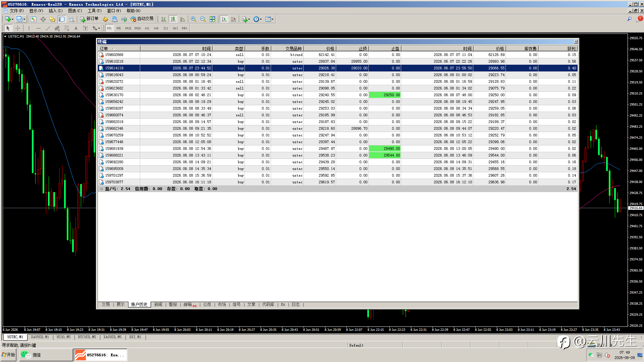Select the text label tool
This screenshot has height=362, width=644.
pyautogui.click(x=85, y=28)
